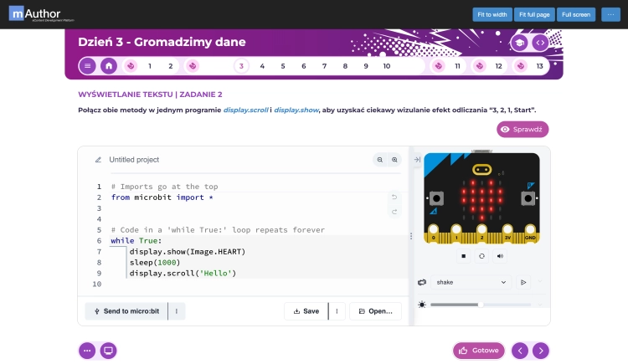Click the graduation cap icon in header
This screenshot has width=628, height=364.
click(519, 43)
